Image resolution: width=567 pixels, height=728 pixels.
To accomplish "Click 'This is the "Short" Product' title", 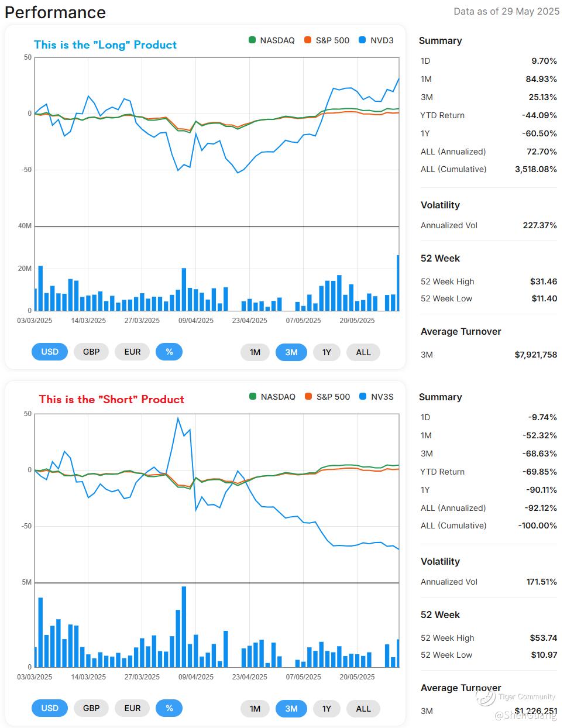I will tap(112, 399).
